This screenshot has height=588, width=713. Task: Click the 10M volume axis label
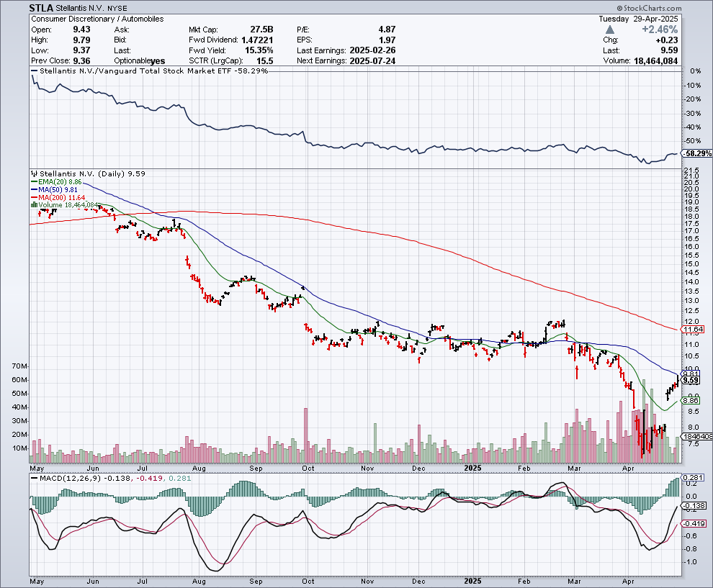pyautogui.click(x=20, y=448)
